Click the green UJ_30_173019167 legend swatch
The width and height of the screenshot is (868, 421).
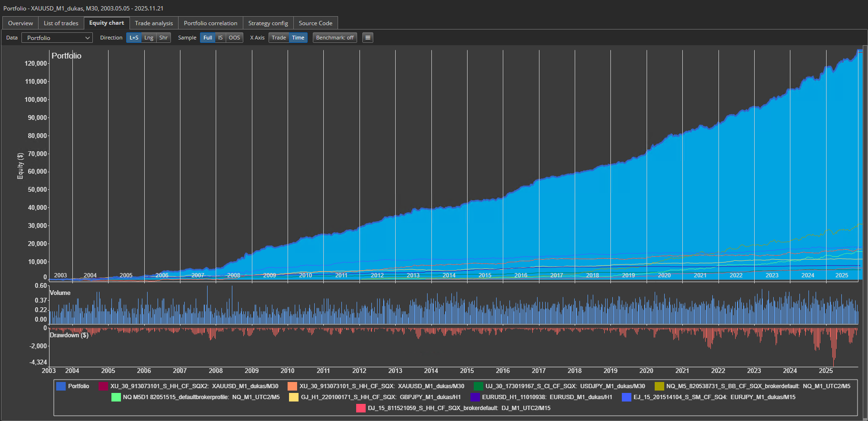point(479,386)
